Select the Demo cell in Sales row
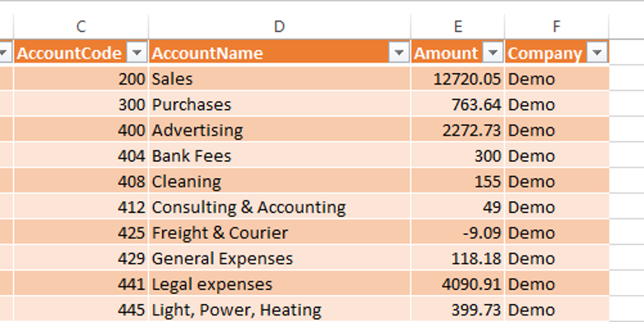 point(557,79)
